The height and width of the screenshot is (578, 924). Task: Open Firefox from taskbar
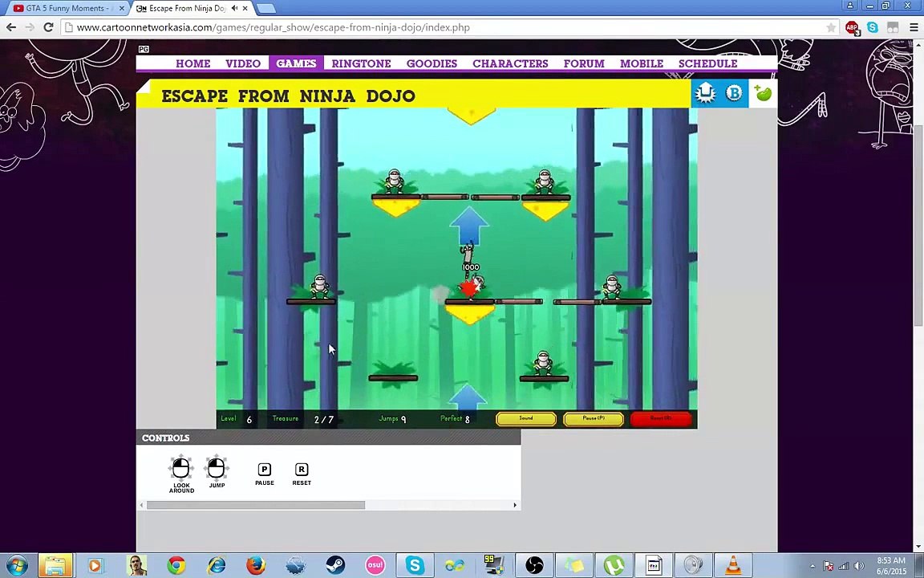pyautogui.click(x=256, y=566)
